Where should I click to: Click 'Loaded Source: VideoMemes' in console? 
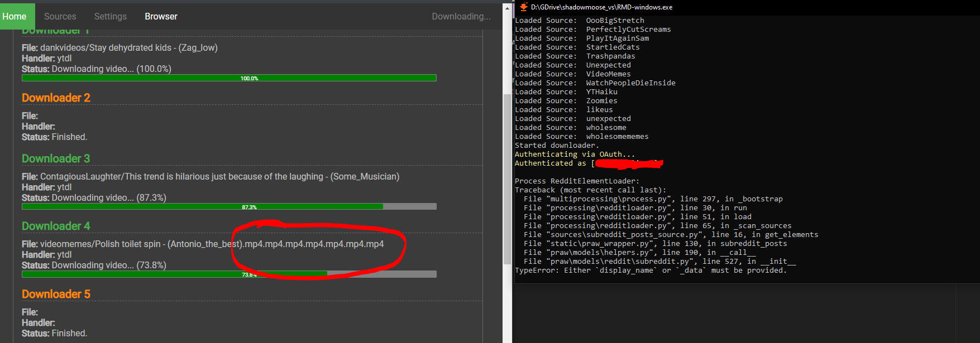[x=573, y=74]
